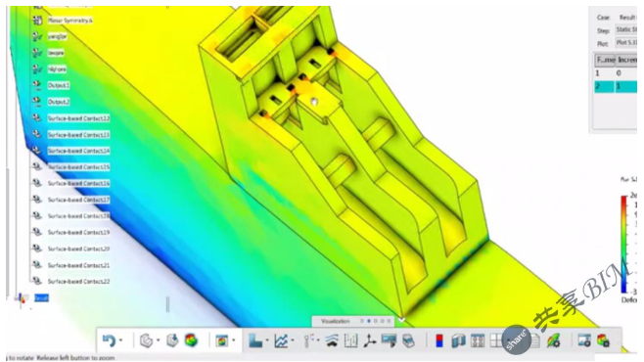Viewport: 644px width, 362px height.
Task: Click the colored model with gear icon
Action: [603, 340]
